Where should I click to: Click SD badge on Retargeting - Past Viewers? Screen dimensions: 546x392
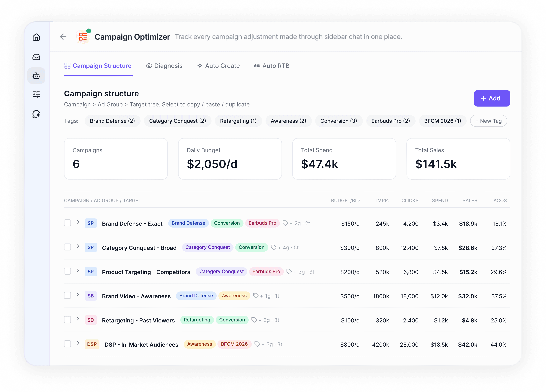coord(91,320)
